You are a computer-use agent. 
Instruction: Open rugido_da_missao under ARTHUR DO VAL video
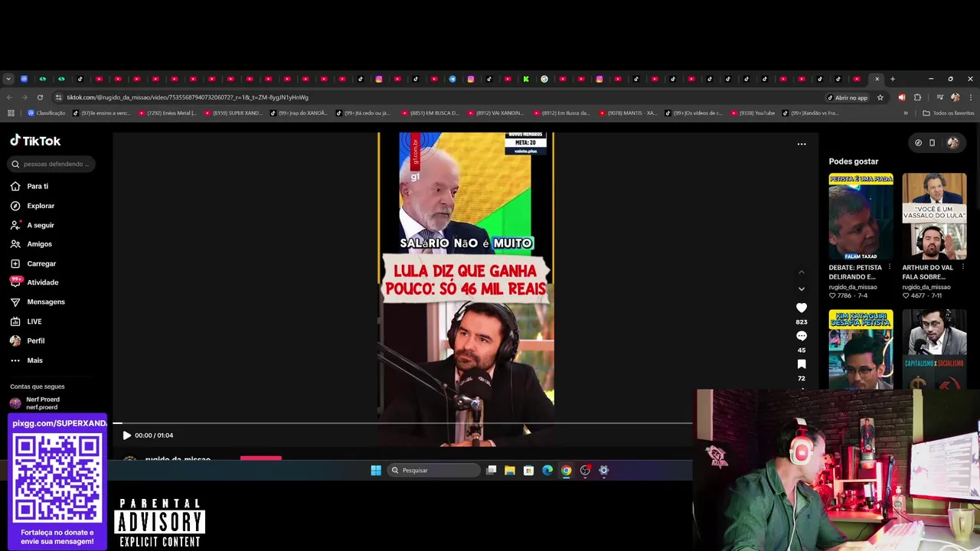[926, 287]
